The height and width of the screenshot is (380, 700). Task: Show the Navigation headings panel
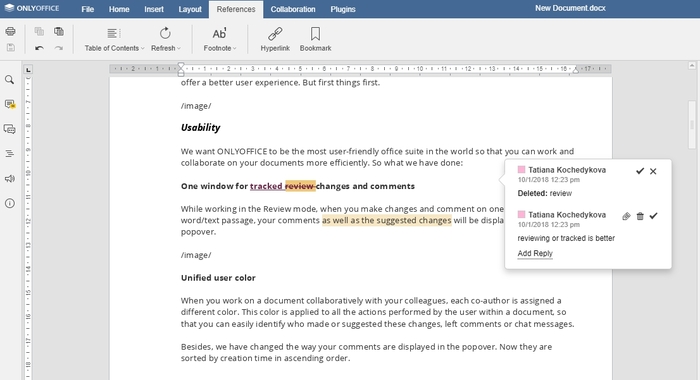tap(9, 154)
